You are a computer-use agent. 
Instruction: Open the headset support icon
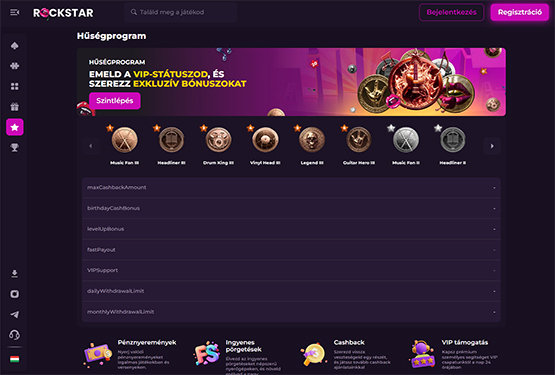click(x=15, y=335)
